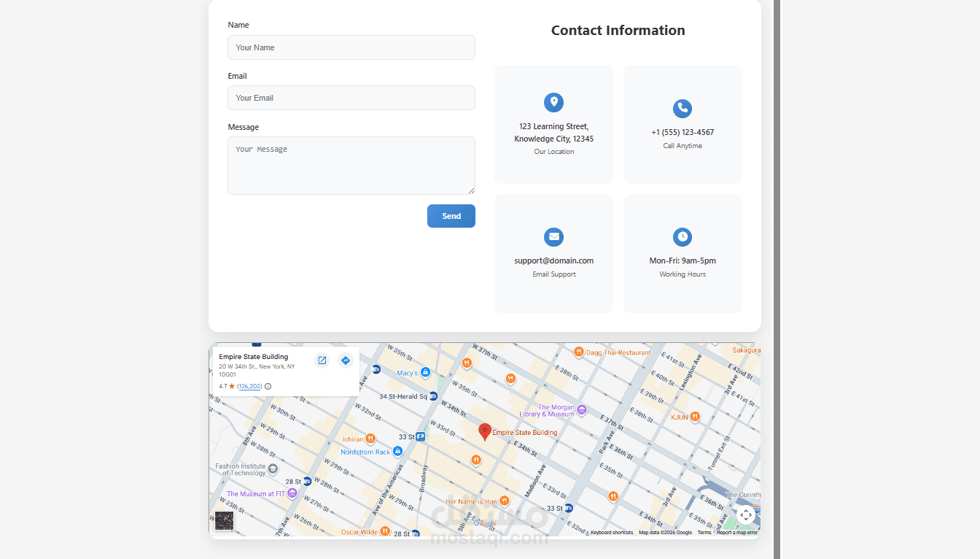Focus the Your Email input field
Screen dimensions: 980x559
tap(351, 98)
